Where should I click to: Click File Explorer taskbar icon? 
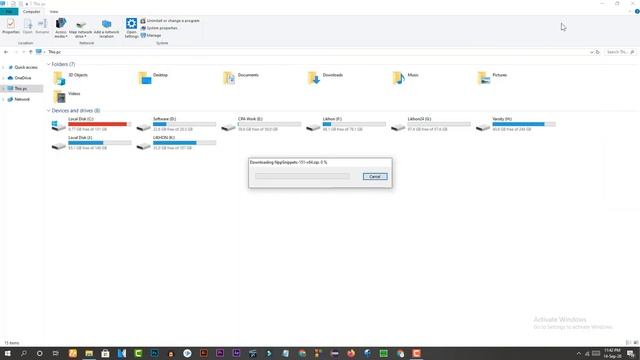tap(89, 353)
